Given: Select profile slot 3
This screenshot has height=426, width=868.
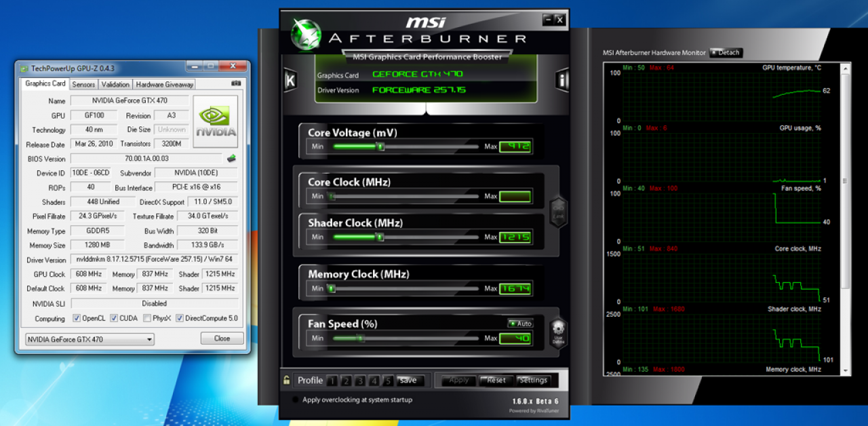Looking at the screenshot, I should pos(360,381).
